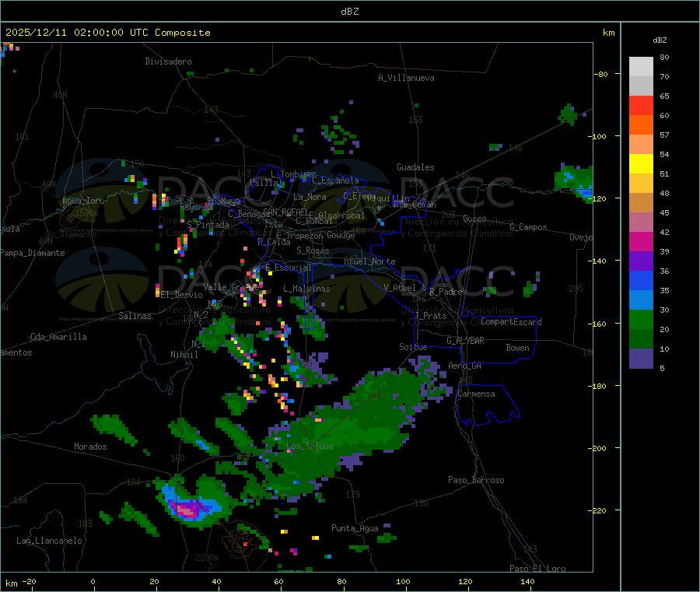Click the 'La_Nora' place label

(310, 197)
